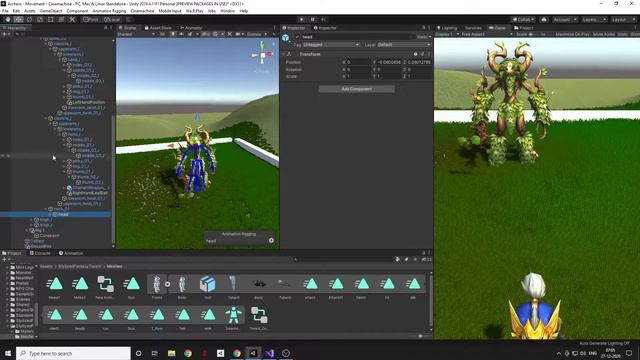Screen dimensions: 640x360
Task: Toggle Maximize On Play
Action: point(572,34)
